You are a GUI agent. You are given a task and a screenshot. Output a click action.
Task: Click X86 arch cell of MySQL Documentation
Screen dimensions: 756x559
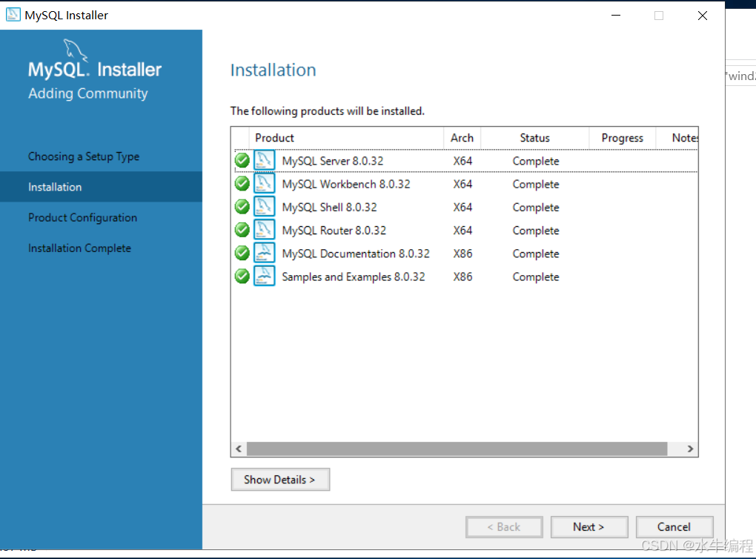click(462, 254)
